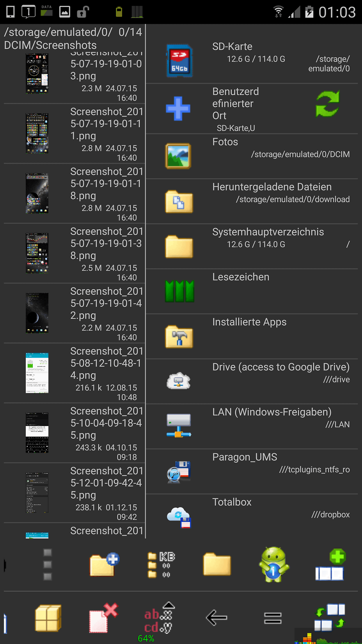
Task: Tap the status bar clock 01:03
Action: [x=337, y=12]
